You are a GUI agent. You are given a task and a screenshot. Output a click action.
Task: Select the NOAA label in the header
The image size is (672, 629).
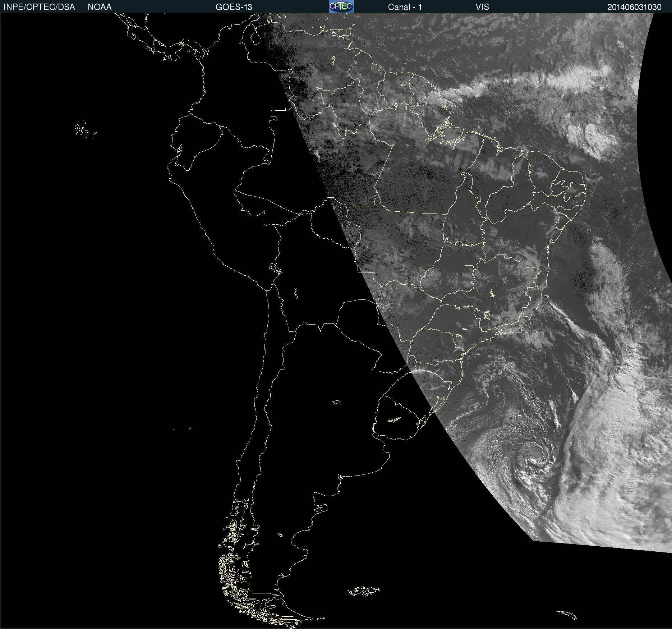tap(100, 7)
